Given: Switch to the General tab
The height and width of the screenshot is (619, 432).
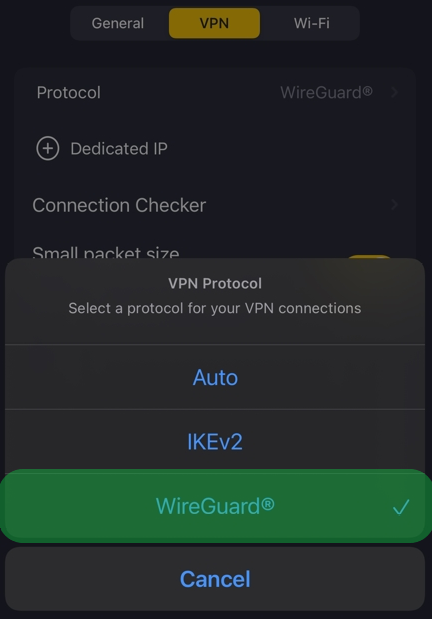Looking at the screenshot, I should click(118, 23).
